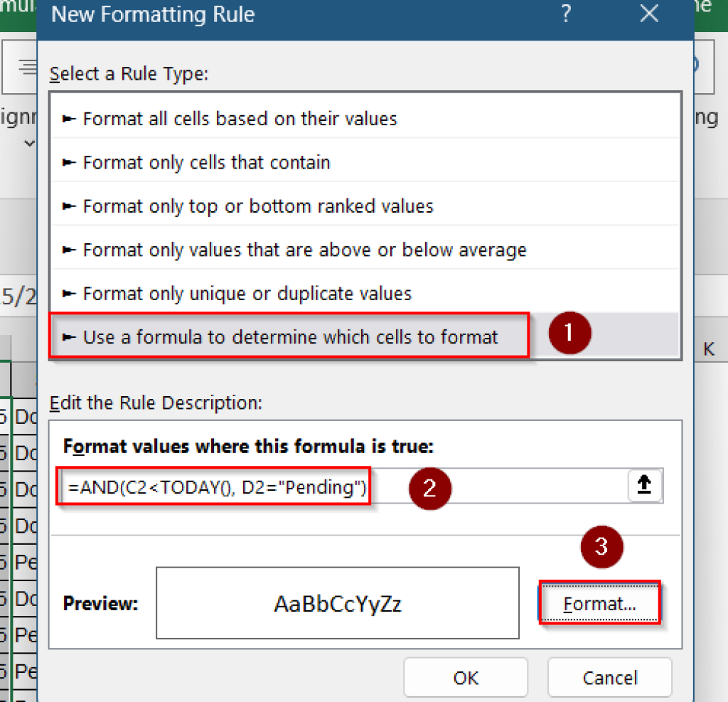Click the Format... button
The width and height of the screenshot is (728, 702).
[x=599, y=602]
